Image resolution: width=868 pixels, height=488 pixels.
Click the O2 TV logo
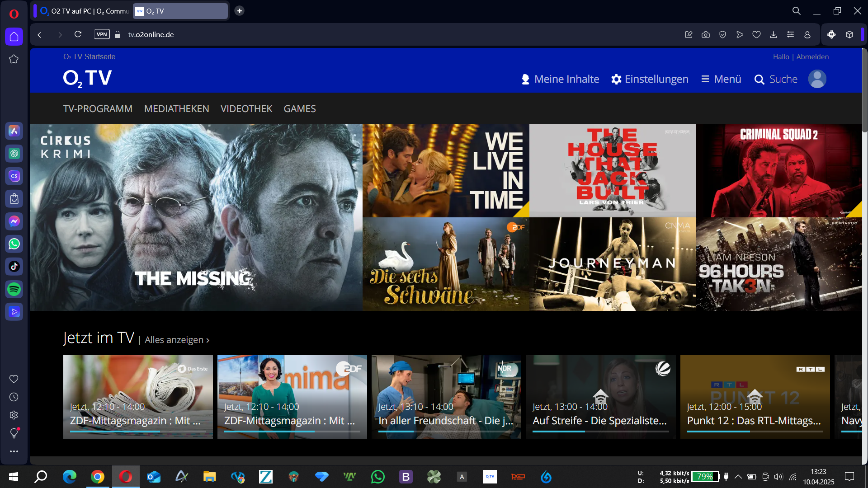pos(87,78)
